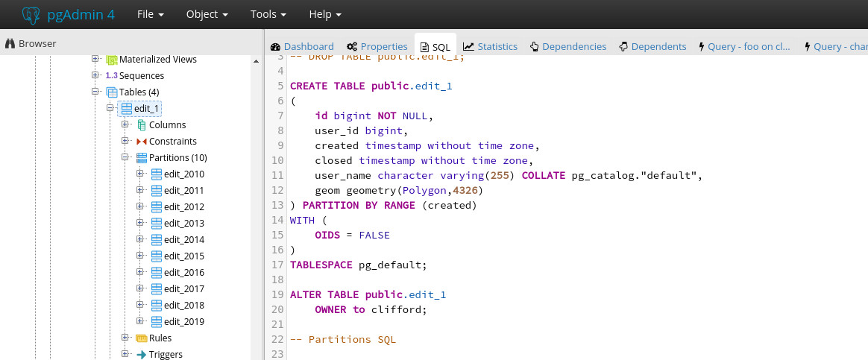Open the Help menu
The height and width of the screenshot is (360, 868).
325,14
